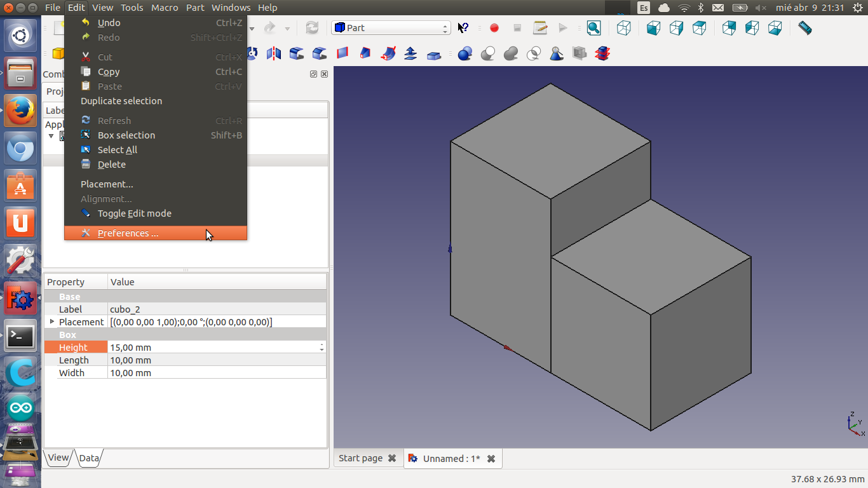Expand the Placement property row
The image size is (868, 488).
pos(52,322)
